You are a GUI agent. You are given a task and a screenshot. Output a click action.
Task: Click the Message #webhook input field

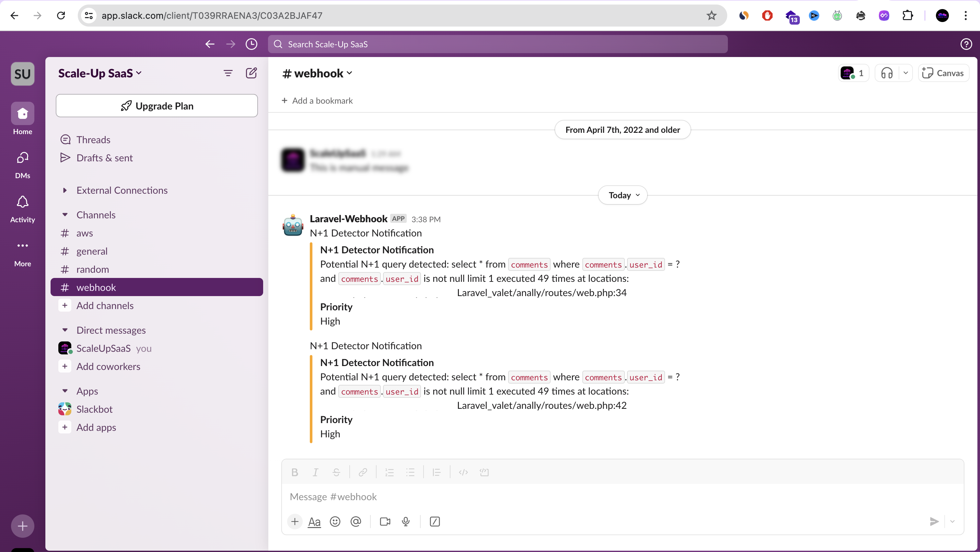pyautogui.click(x=457, y=497)
